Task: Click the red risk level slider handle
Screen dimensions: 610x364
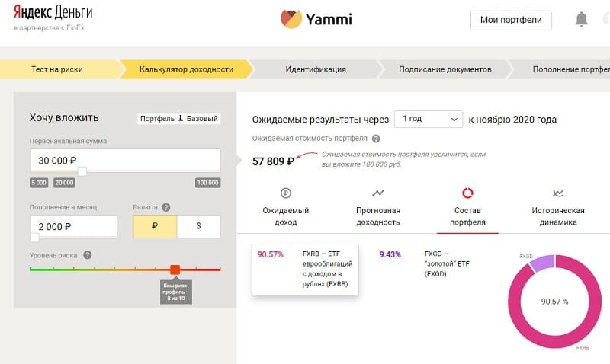Action: 175,270
